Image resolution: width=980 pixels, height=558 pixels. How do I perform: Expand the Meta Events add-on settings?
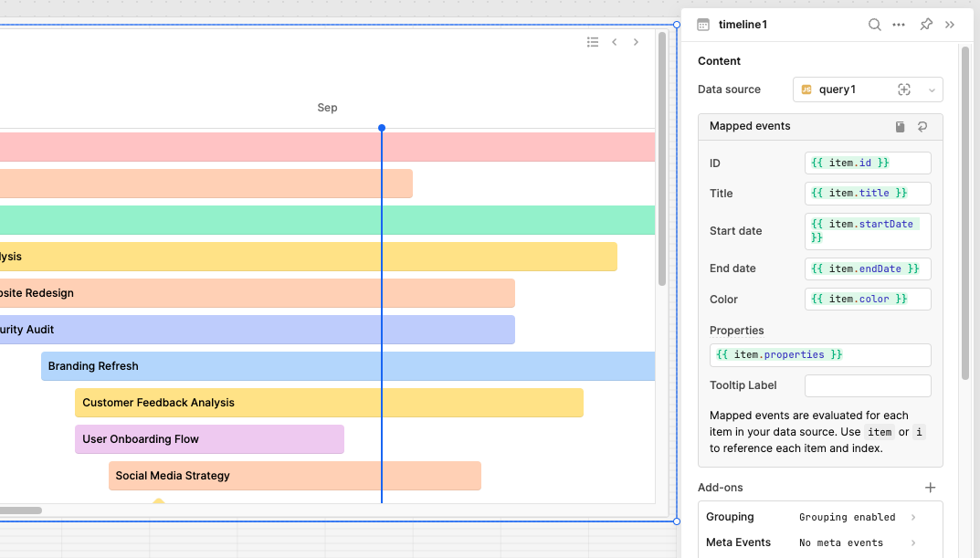(x=912, y=542)
